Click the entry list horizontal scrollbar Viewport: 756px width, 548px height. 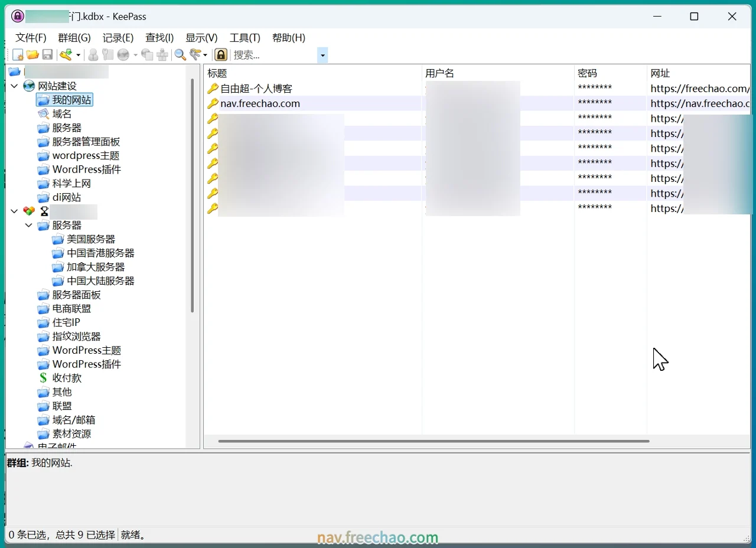(434, 441)
